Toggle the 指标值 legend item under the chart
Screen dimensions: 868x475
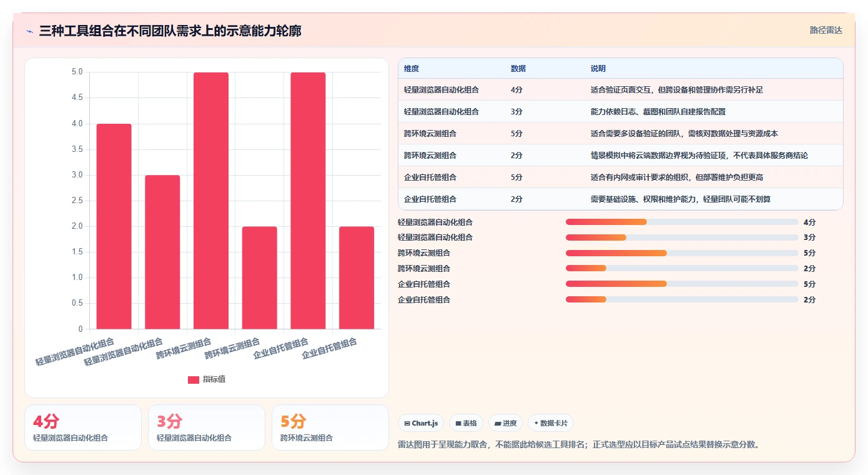(207, 379)
